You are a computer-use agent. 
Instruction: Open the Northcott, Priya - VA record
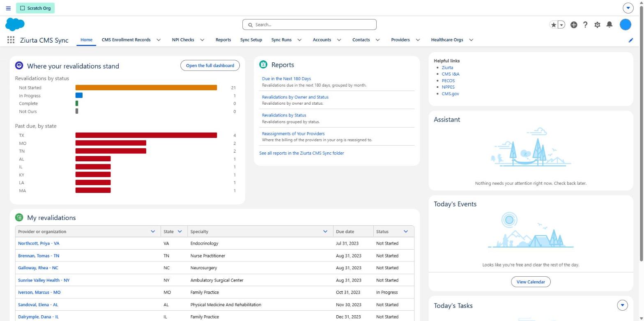[39, 243]
